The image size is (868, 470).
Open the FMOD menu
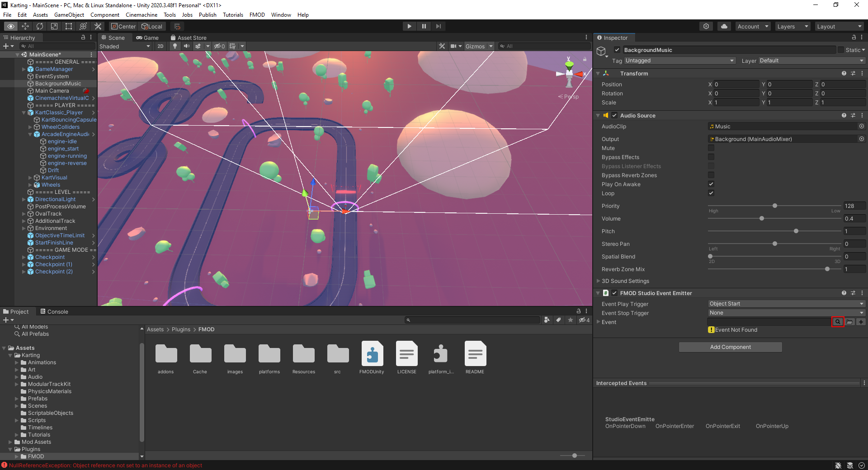[x=257, y=14]
